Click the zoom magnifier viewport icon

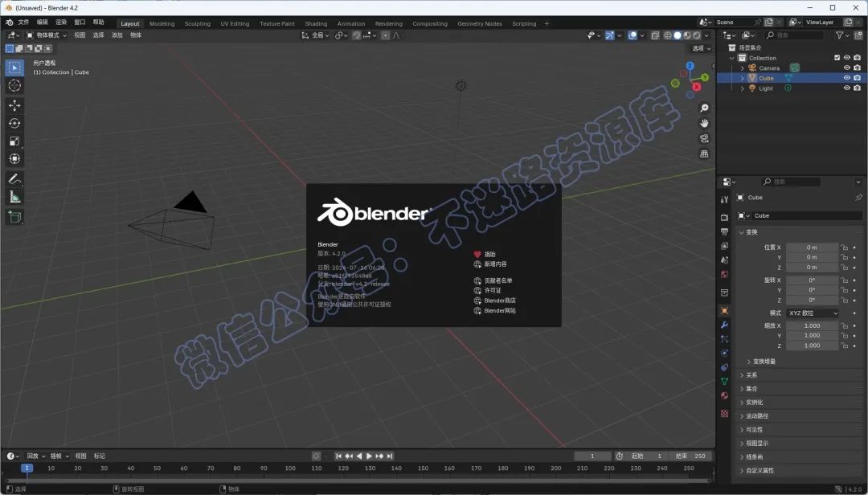(x=704, y=108)
